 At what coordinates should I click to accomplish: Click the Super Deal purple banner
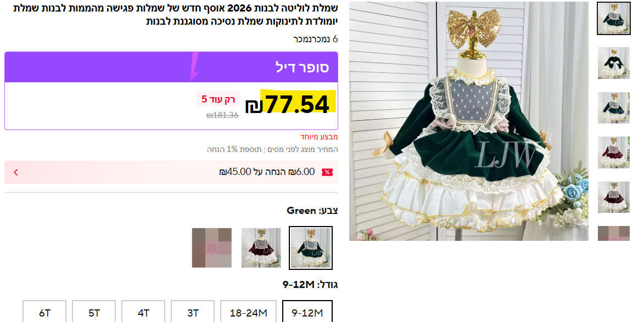(x=171, y=67)
